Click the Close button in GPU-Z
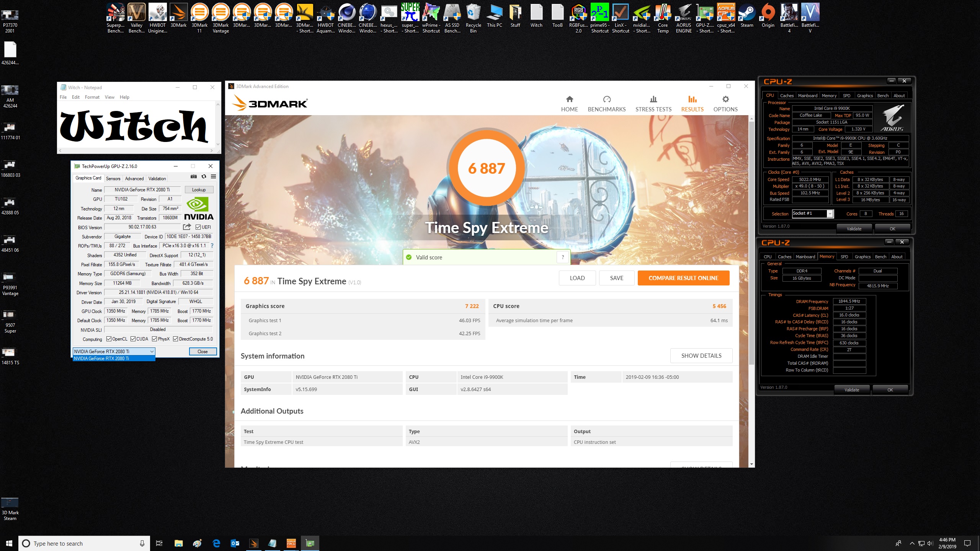 [x=203, y=351]
